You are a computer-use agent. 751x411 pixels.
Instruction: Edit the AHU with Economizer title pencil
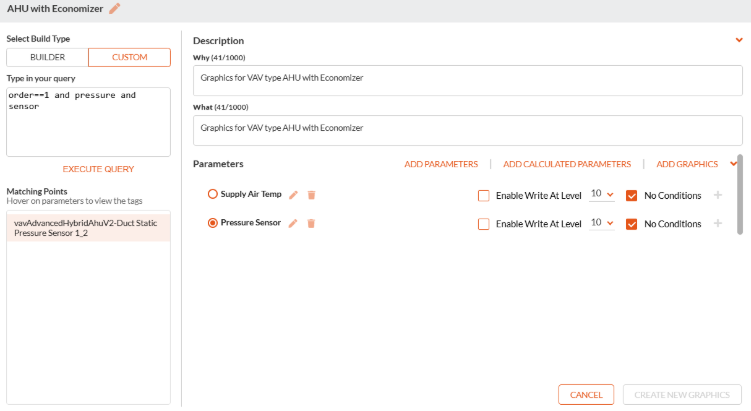coord(114,9)
